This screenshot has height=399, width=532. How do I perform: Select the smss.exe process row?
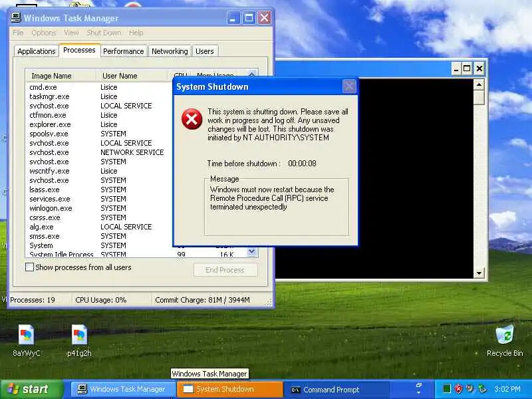(x=99, y=236)
